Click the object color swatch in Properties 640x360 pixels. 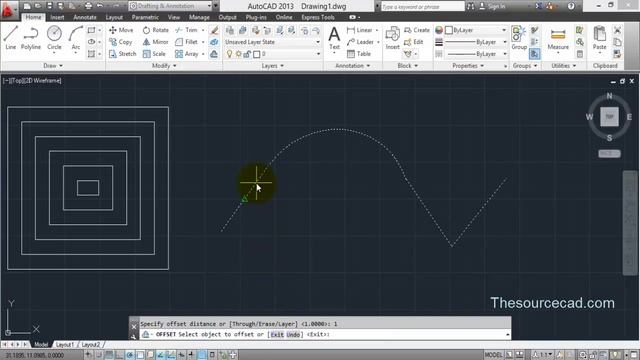coord(449,30)
